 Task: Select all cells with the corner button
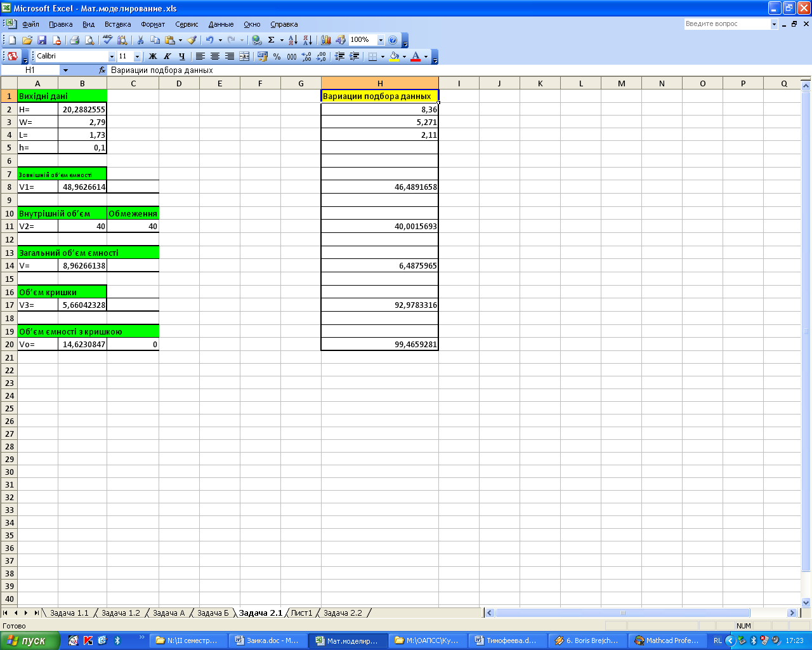(x=9, y=83)
